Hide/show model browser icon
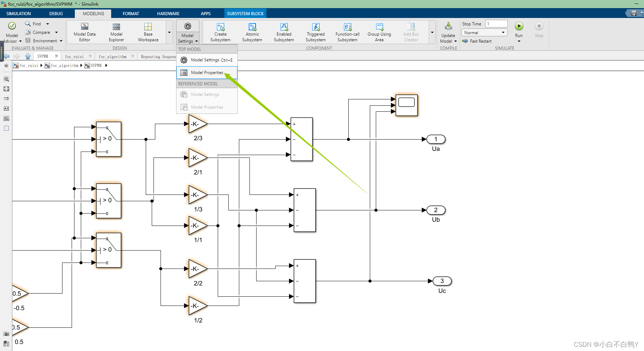644x351 pixels. click(6, 66)
